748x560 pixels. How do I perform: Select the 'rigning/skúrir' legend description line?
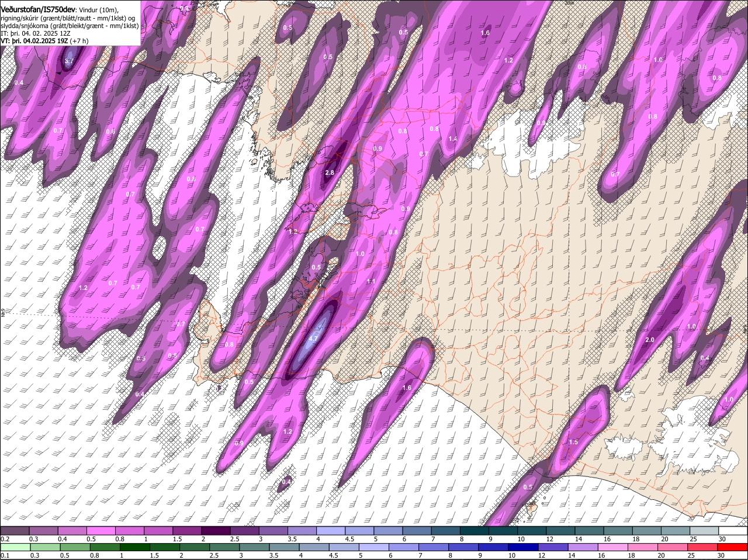click(x=68, y=18)
